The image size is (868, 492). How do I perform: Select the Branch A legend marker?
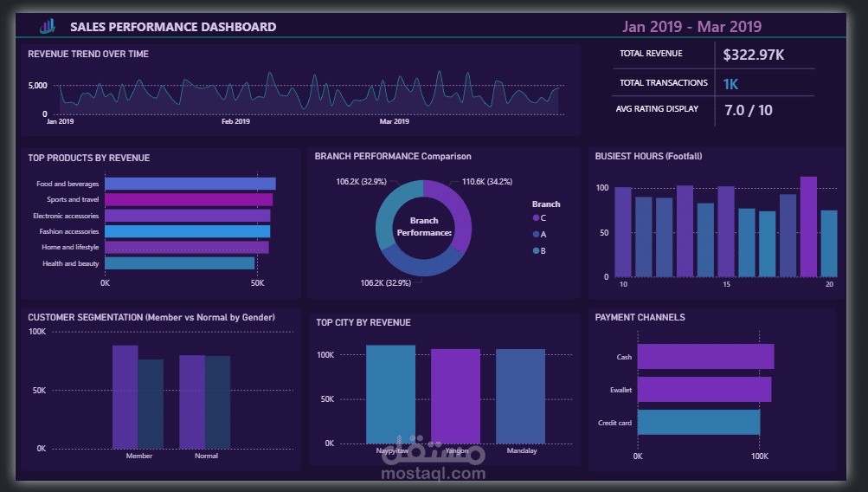[x=536, y=235]
